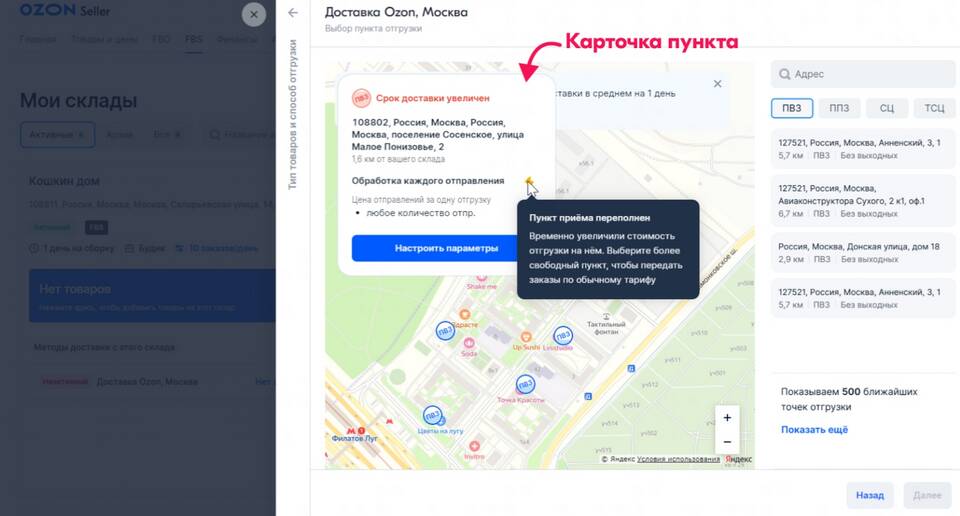This screenshot has width=960, height=516.
Task: Switch to the ППЗ filter chip
Action: [x=839, y=108]
